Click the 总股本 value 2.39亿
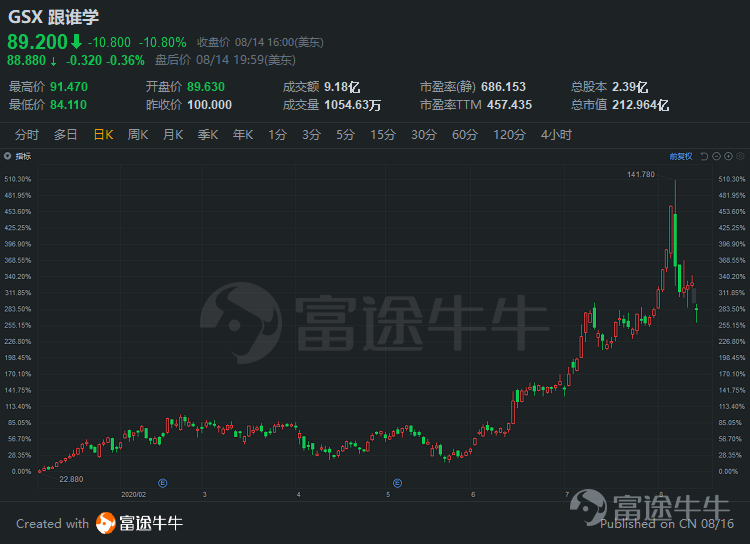Image resolution: width=750 pixels, height=544 pixels. click(x=630, y=87)
